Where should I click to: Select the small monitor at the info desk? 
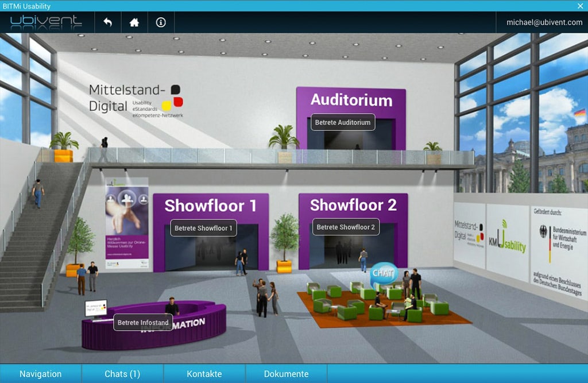[95, 310]
